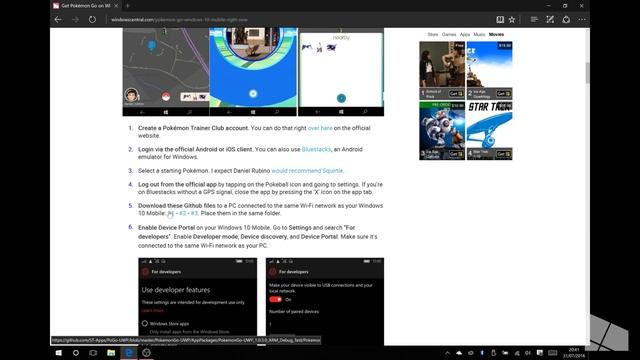
Task: Switch to Store tab in sidebar widget
Action: tap(433, 34)
